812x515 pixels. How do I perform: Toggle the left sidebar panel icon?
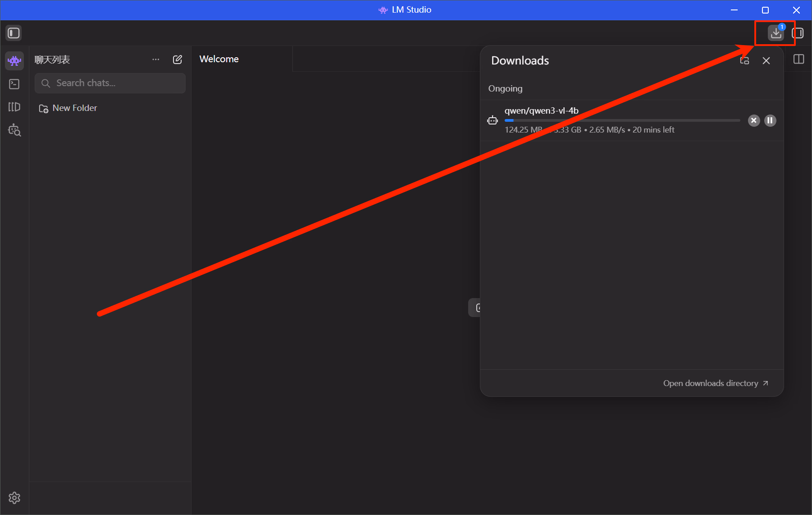pyautogui.click(x=14, y=33)
